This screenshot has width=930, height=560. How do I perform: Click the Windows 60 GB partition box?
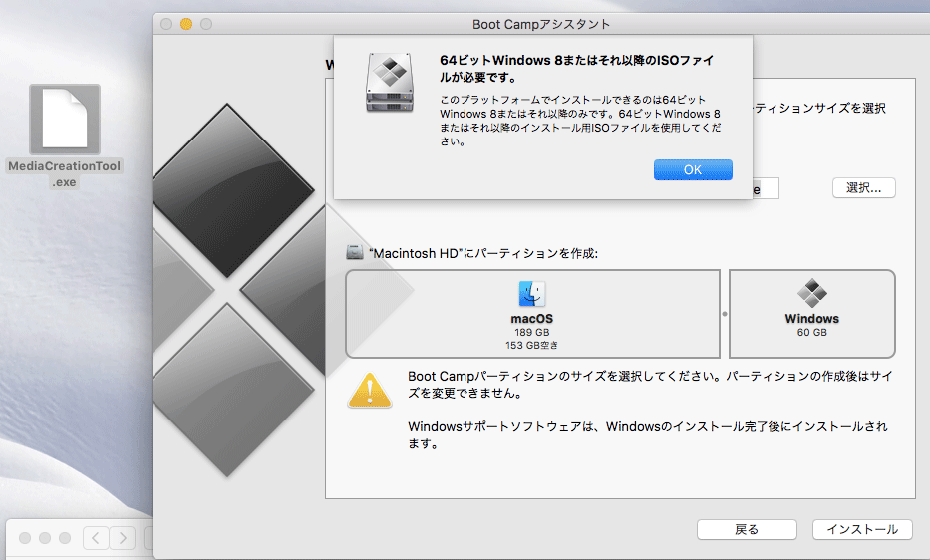[x=812, y=314]
